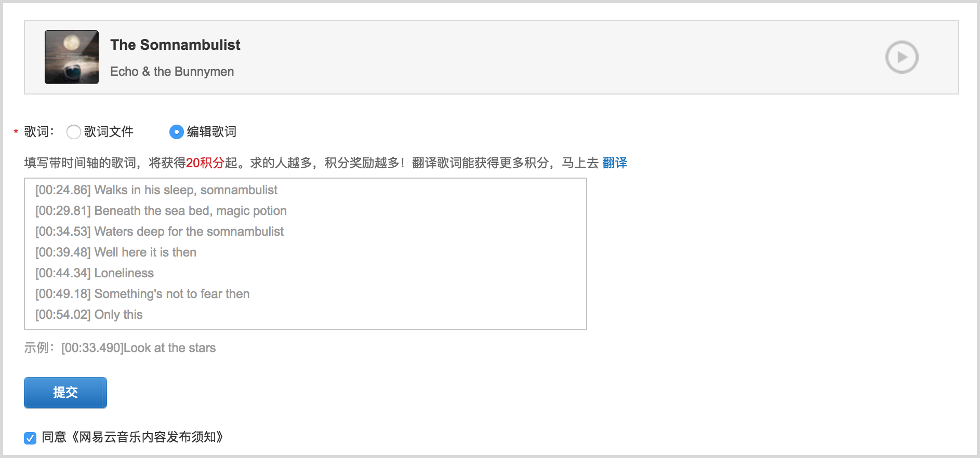Select the 歌词文件 radio button

pos(74,132)
